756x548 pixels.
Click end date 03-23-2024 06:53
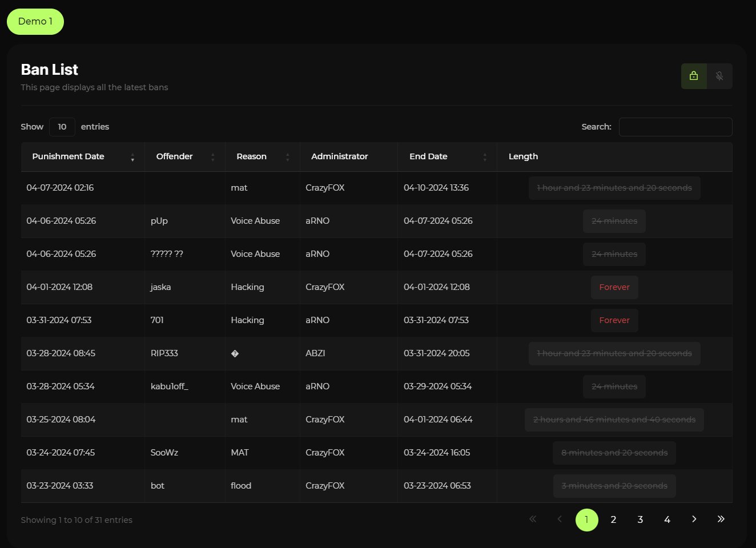[x=437, y=486]
